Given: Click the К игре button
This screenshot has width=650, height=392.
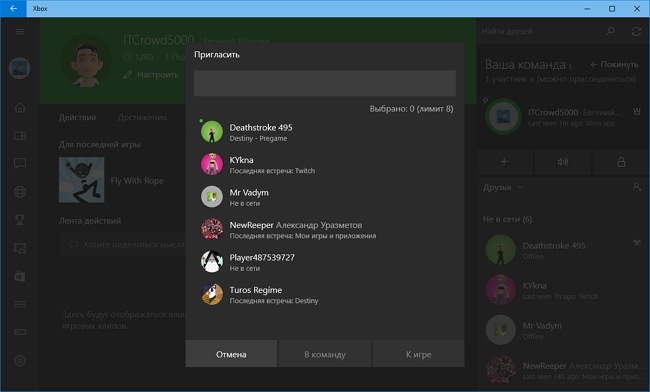Looking at the screenshot, I should [419, 354].
